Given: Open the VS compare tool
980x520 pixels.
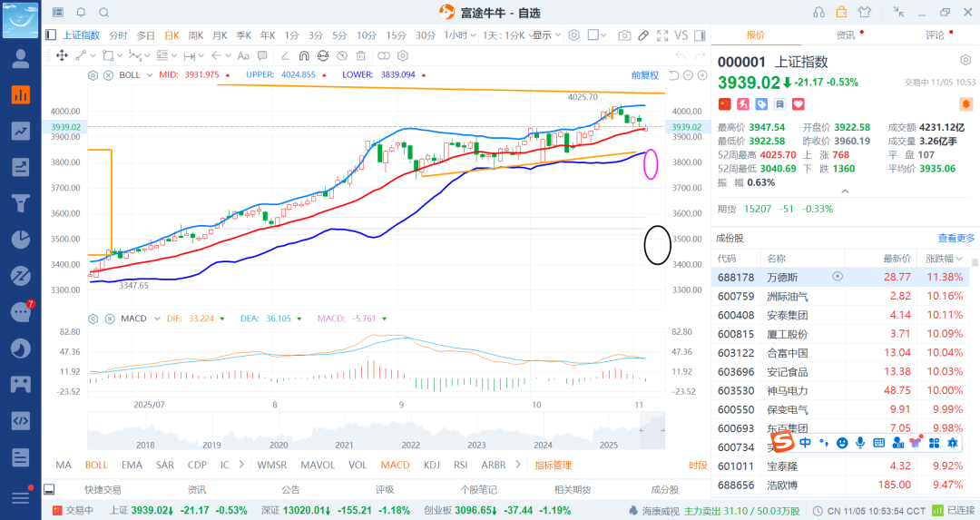Looking at the screenshot, I should pyautogui.click(x=681, y=35).
